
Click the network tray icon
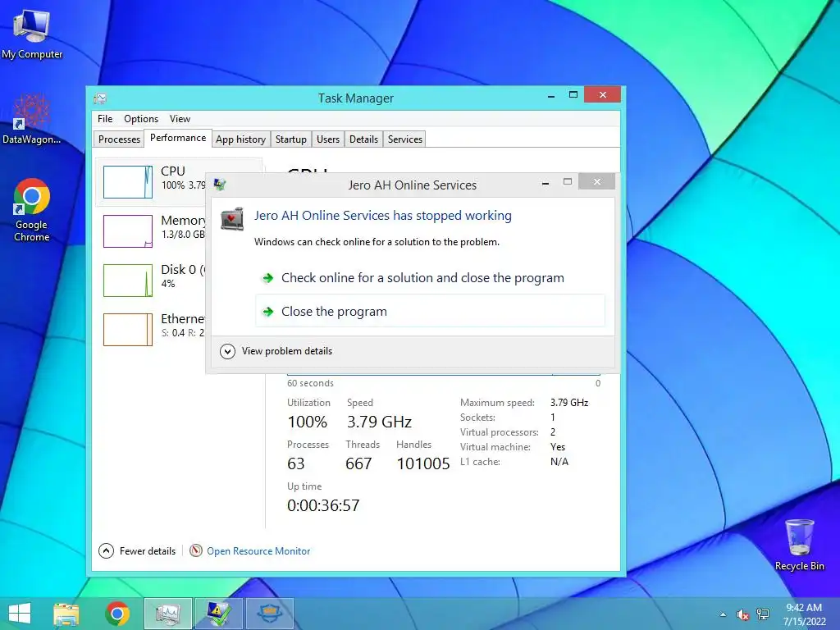[763, 614]
